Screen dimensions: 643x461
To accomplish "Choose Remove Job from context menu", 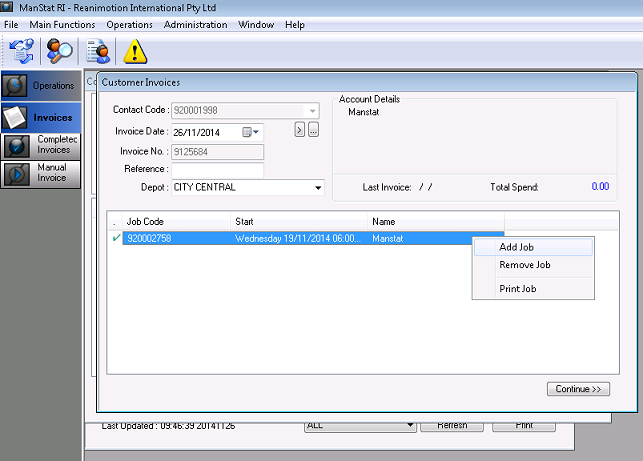I will (x=525, y=265).
